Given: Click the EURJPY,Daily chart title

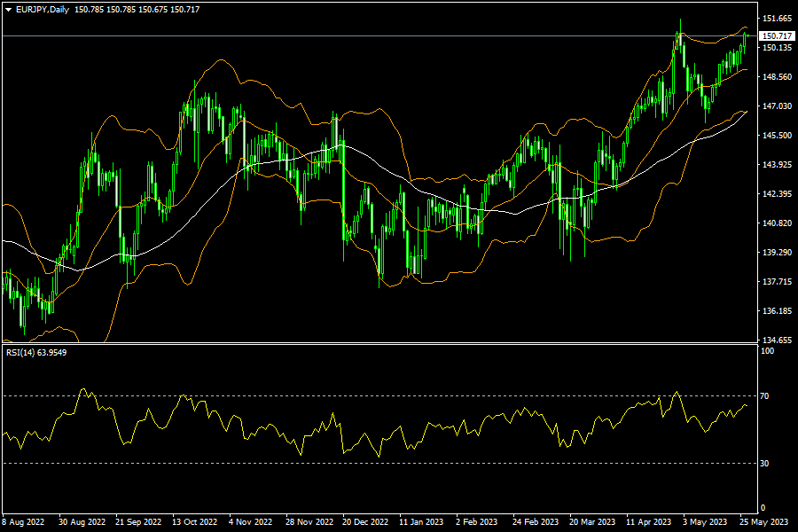Looking at the screenshot, I should click(x=43, y=10).
